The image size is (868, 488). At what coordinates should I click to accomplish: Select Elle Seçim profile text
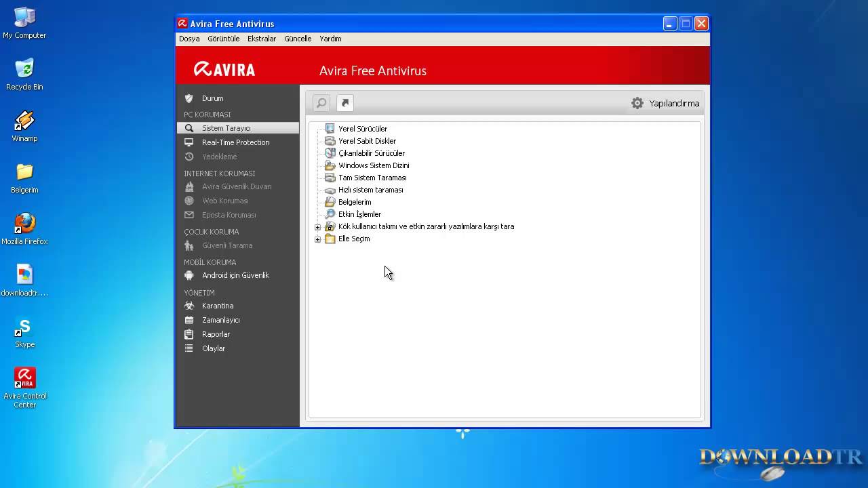pyautogui.click(x=354, y=239)
